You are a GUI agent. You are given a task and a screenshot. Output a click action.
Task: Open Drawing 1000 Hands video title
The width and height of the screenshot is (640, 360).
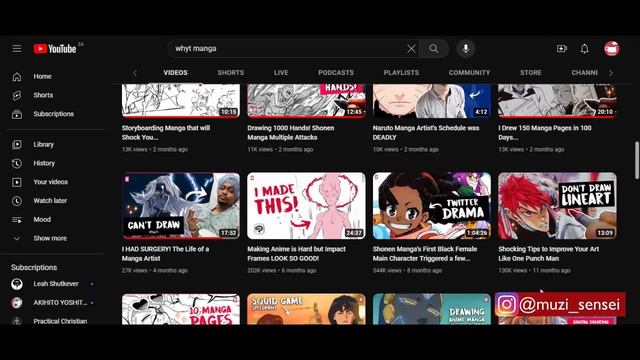point(291,133)
